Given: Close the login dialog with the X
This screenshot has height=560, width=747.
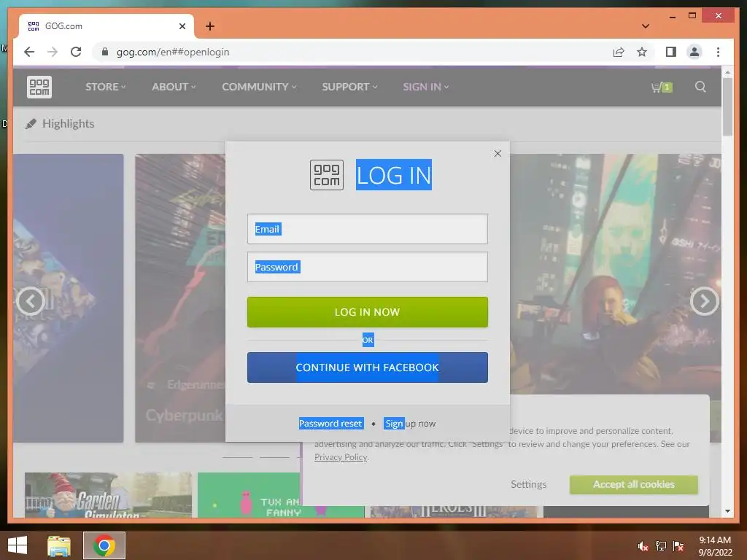Looking at the screenshot, I should tap(498, 153).
